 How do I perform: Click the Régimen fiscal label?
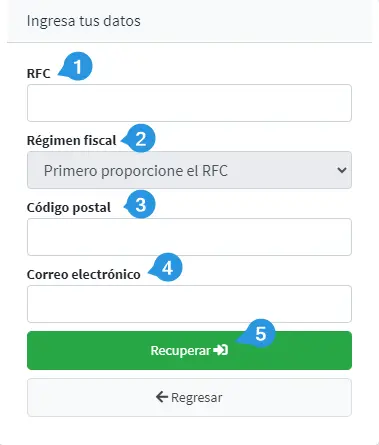(x=72, y=140)
